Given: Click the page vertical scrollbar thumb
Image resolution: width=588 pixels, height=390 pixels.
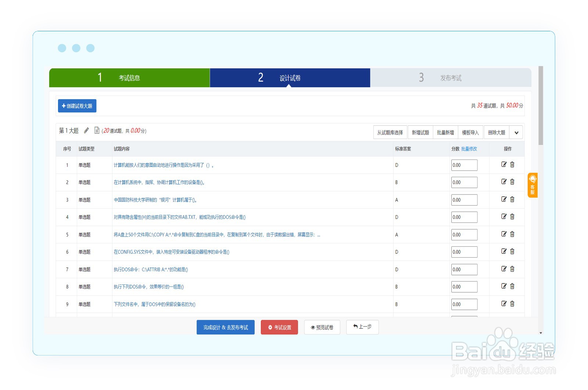Looking at the screenshot, I should [541, 105].
